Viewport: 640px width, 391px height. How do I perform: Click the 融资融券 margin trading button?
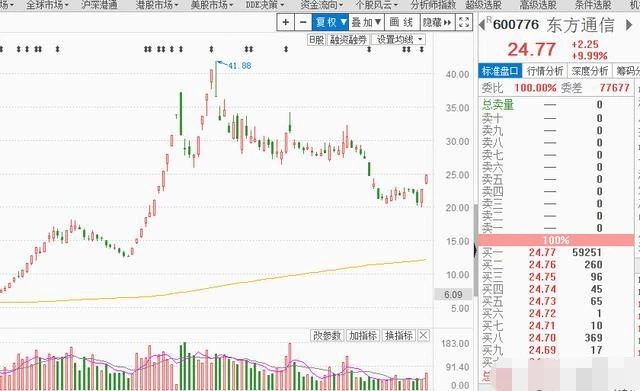[x=349, y=40]
